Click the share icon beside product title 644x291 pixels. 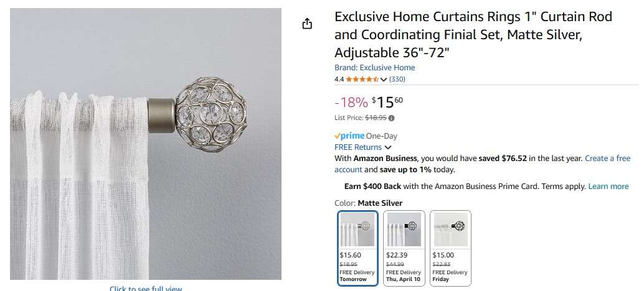(306, 24)
